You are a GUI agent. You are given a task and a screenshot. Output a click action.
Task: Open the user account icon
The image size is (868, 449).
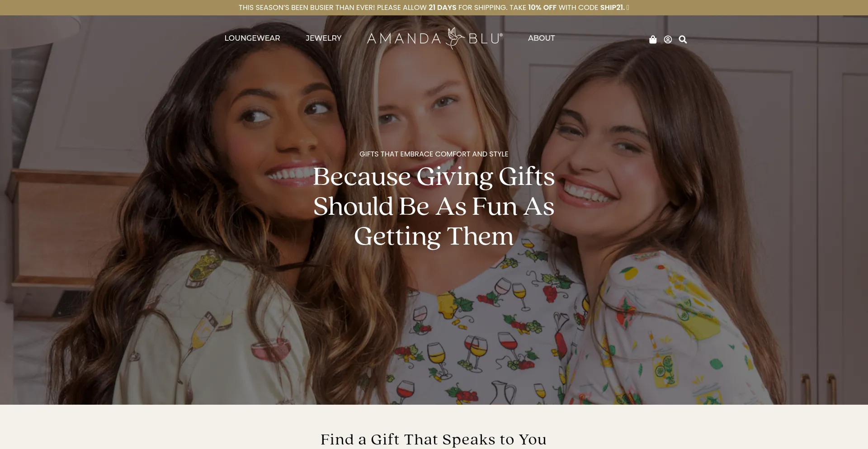point(668,39)
